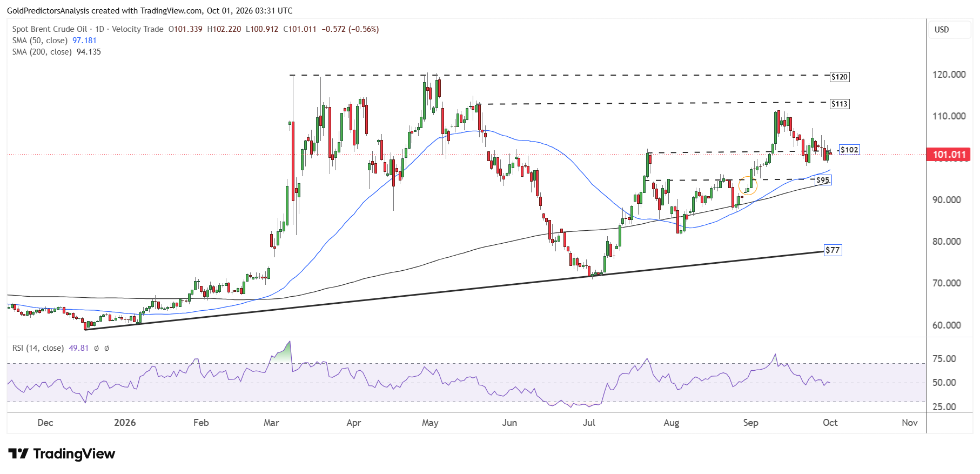The height and width of the screenshot is (474, 980).
Task: Click the Velocity Trade source label
Action: tap(138, 29)
